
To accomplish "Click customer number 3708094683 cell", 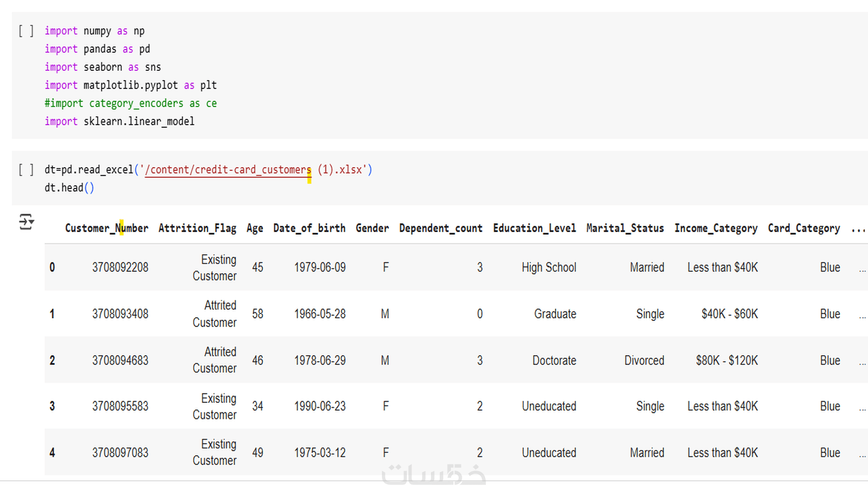I will pos(120,360).
